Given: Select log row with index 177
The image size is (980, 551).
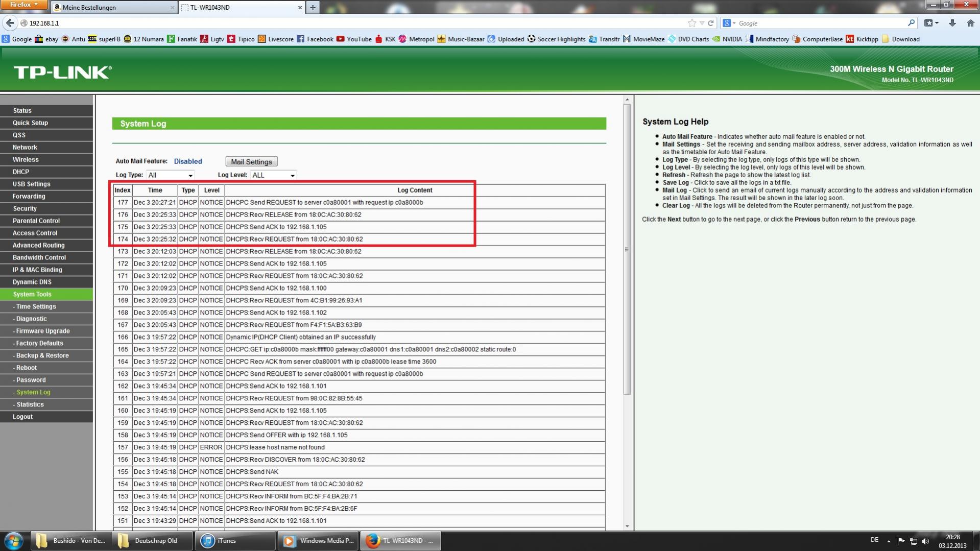Looking at the screenshot, I should (x=359, y=202).
